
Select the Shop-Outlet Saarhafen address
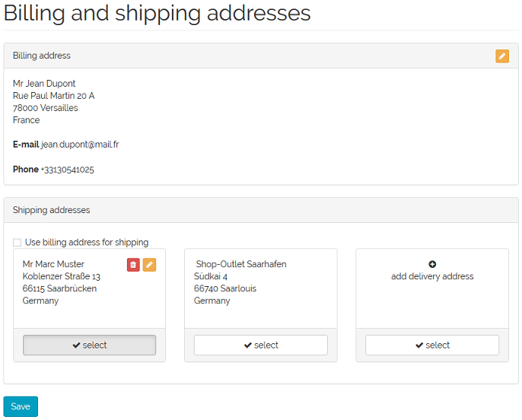click(x=261, y=345)
